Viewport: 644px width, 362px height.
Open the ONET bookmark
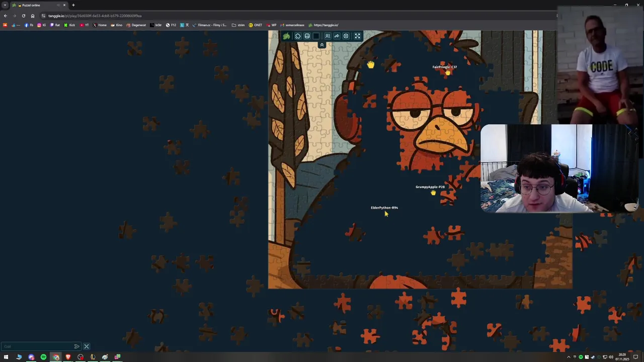256,25
